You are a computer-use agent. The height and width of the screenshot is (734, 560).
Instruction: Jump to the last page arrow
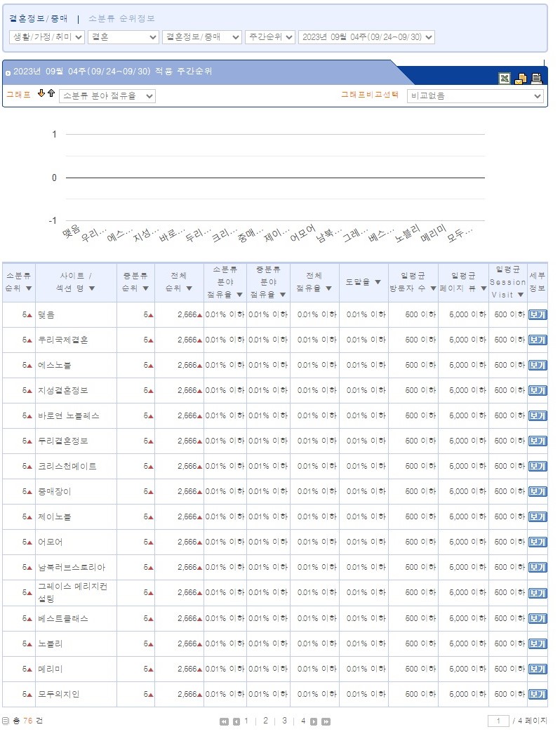326,721
